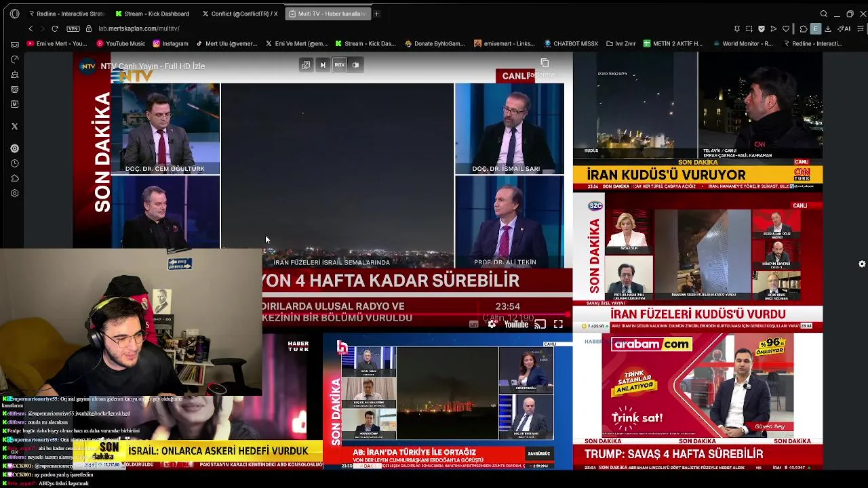
Task: Click the E extension icon in toolbar
Action: click(x=816, y=28)
